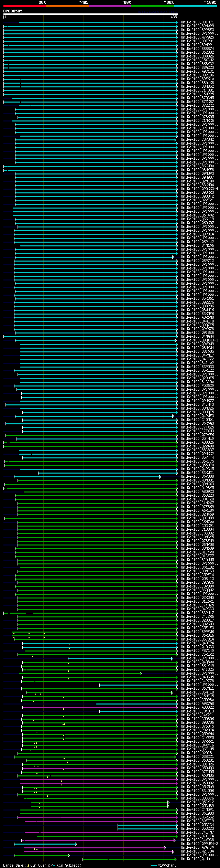This screenshot has width=220, height=868.
Task: Click the white query sequence bar
Action: [91, 14]
